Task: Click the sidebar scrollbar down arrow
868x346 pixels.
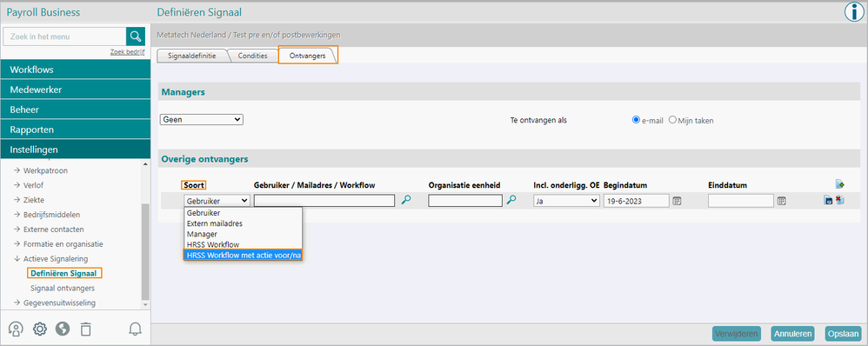Action: click(145, 304)
